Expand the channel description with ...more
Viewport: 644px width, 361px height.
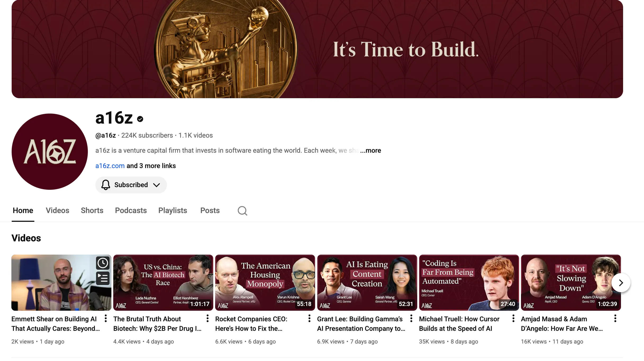pyautogui.click(x=370, y=150)
